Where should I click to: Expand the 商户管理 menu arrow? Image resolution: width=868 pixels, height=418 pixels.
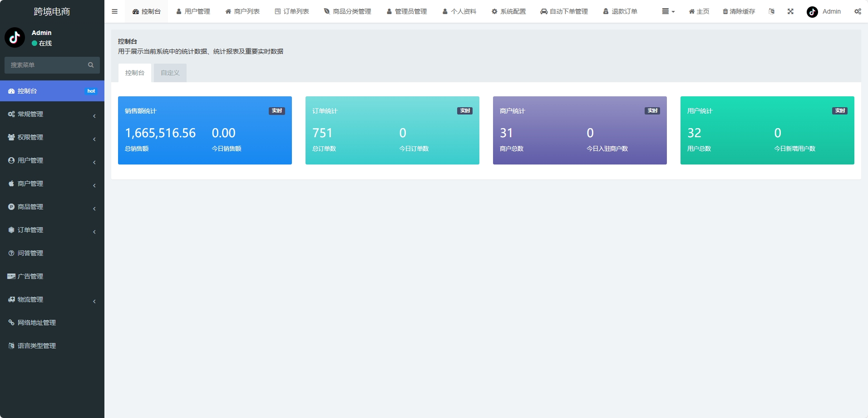(x=94, y=185)
